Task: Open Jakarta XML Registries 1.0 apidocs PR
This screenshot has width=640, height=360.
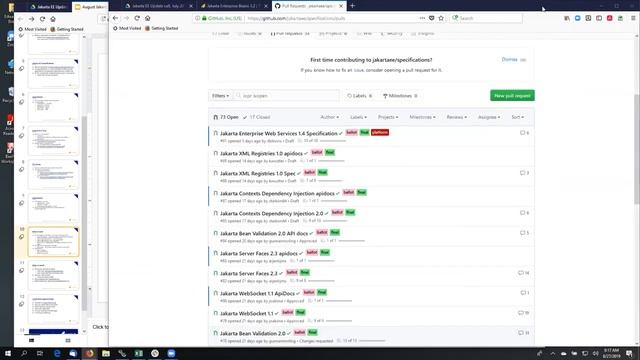Action: [x=261, y=153]
